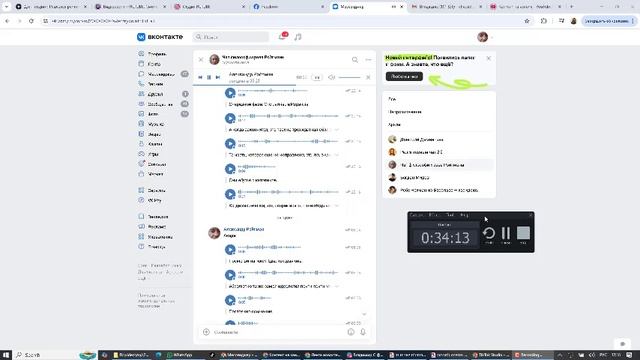Toggle the playback speed button in the audio player

317,77
